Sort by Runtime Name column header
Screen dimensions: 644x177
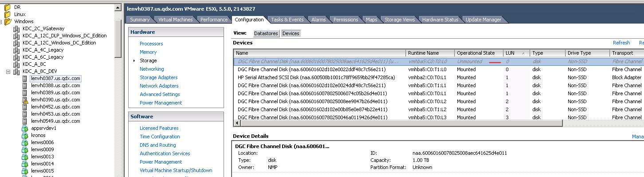pos(430,53)
